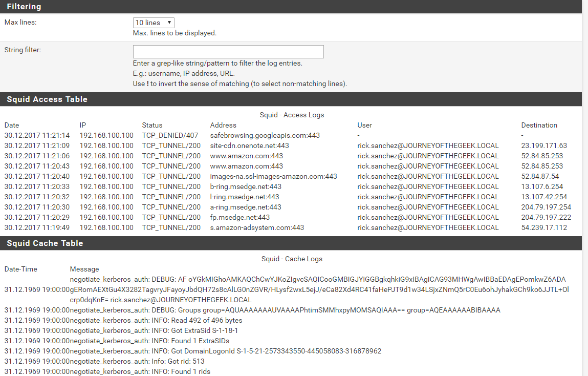Click the Date-Time column header

click(x=21, y=269)
